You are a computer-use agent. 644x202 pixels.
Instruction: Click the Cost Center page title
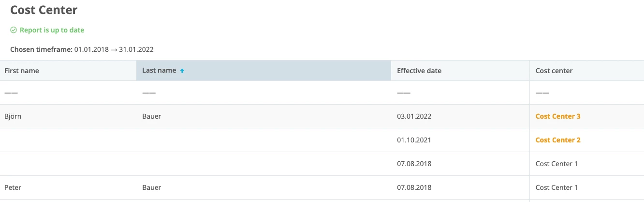point(44,10)
